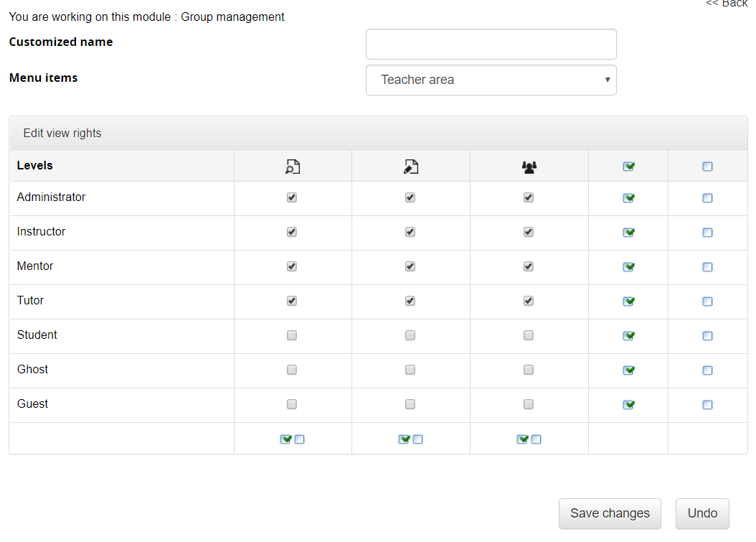Click the Save changes button

[x=610, y=513]
